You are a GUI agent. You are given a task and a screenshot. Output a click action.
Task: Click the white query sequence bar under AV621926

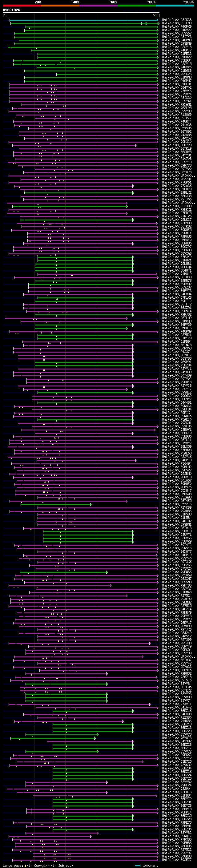pyautogui.click(x=81, y=13)
